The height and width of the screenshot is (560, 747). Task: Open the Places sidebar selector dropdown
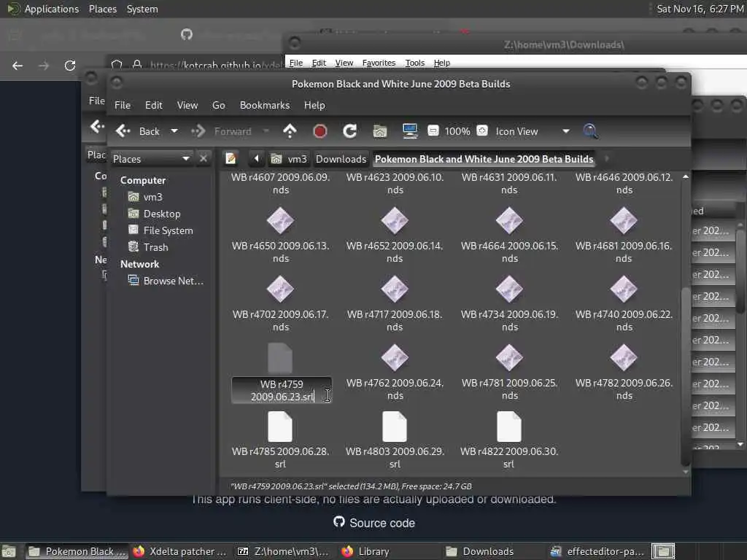pyautogui.click(x=152, y=158)
